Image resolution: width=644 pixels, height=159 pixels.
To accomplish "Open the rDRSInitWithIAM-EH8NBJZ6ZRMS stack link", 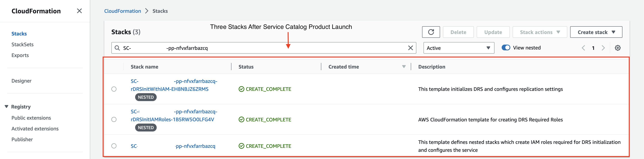I will pos(174,85).
